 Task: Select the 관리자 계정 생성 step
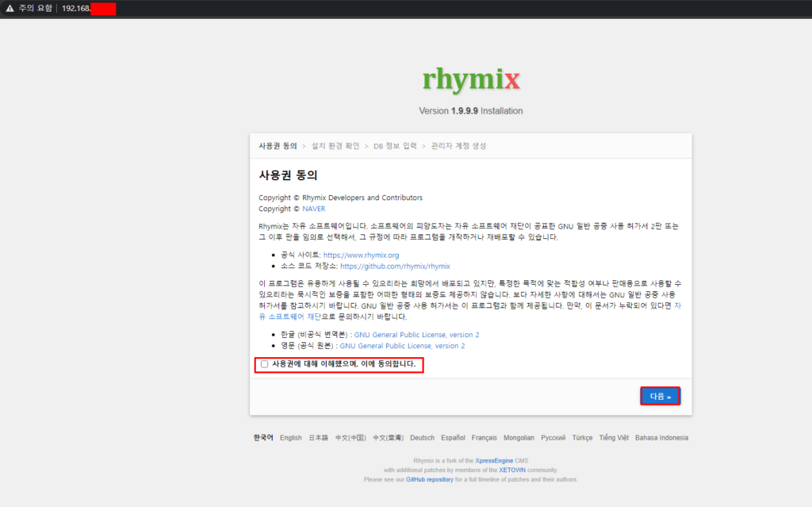click(458, 146)
